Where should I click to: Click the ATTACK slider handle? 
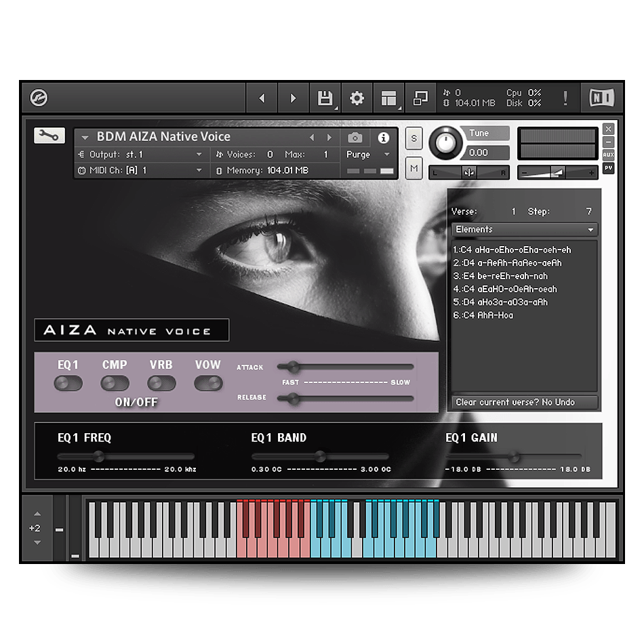[293, 367]
